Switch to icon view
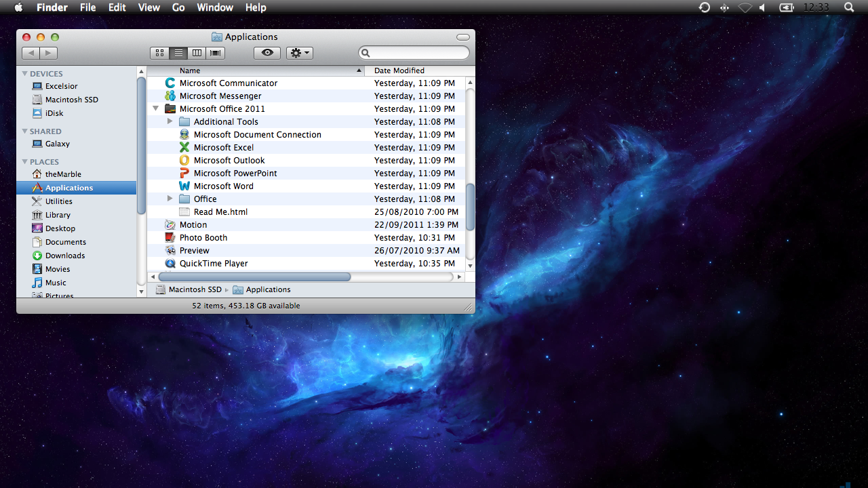The width and height of the screenshot is (868, 488). click(159, 53)
